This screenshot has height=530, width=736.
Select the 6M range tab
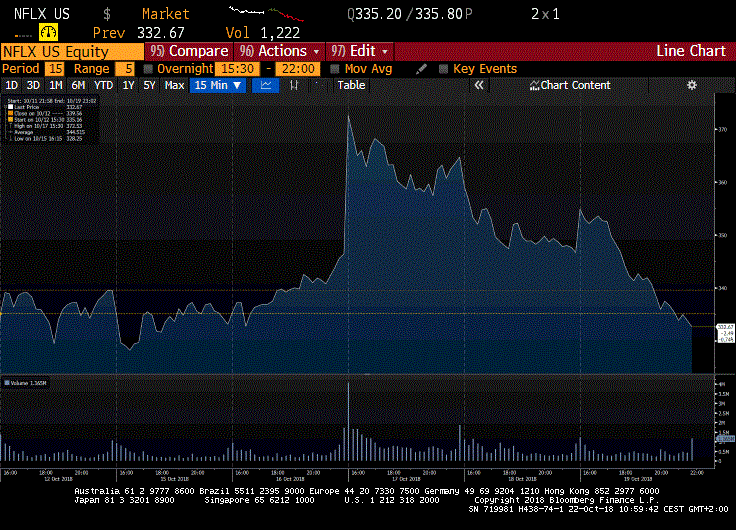coord(78,85)
